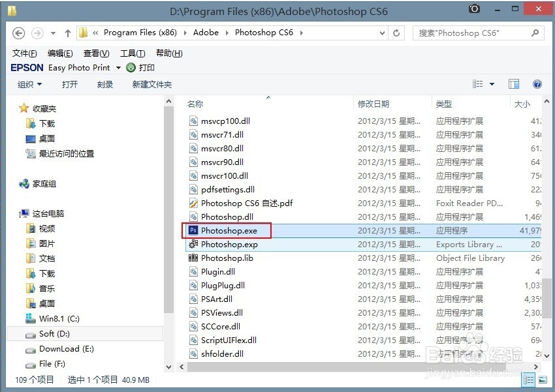The height and width of the screenshot is (392, 555).
Task: Toggle the preview pane icon
Action: tap(514, 84)
